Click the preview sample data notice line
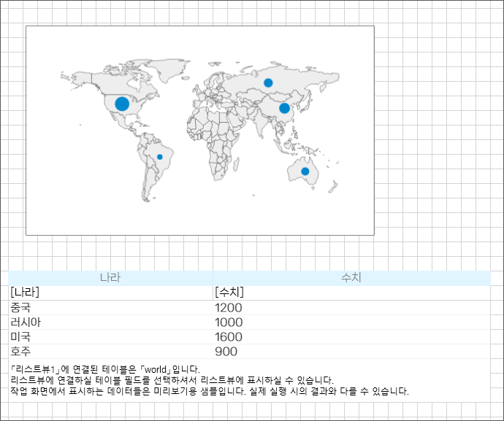Viewport: 504px width, 421px height. click(x=210, y=391)
